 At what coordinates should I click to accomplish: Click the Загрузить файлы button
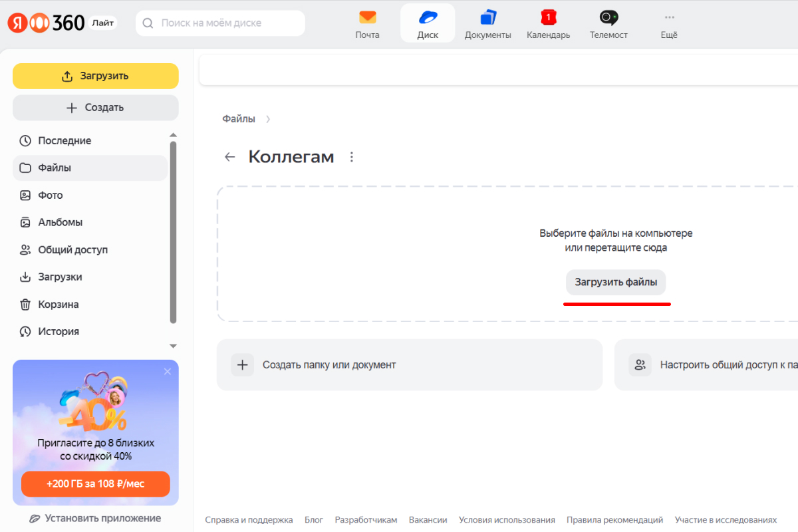616,282
